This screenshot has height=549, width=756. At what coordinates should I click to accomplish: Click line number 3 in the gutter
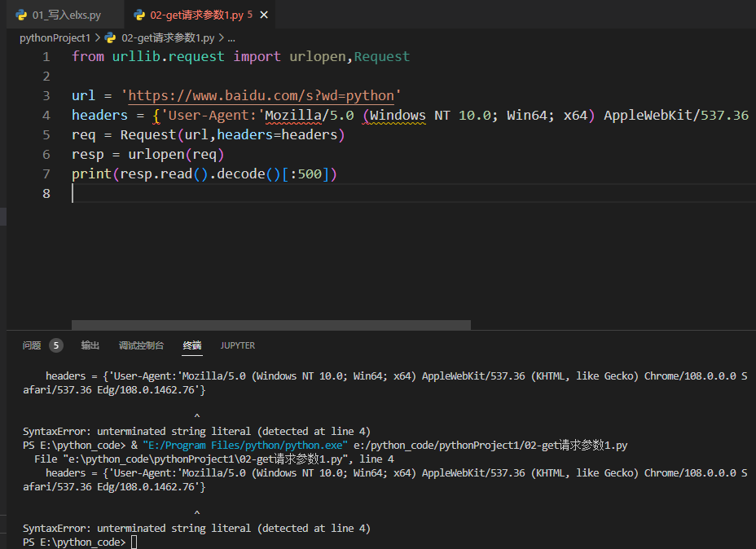pos(46,96)
